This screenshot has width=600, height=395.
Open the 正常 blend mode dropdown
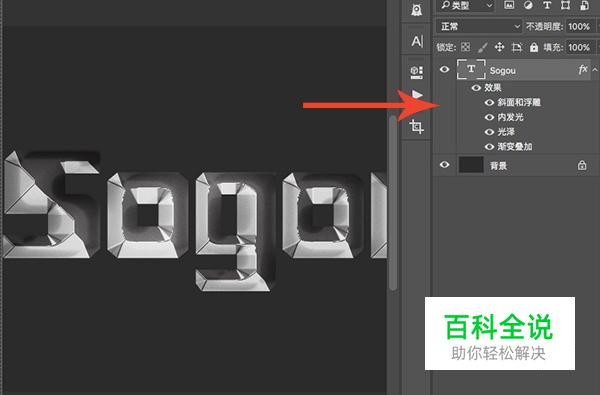click(x=479, y=26)
